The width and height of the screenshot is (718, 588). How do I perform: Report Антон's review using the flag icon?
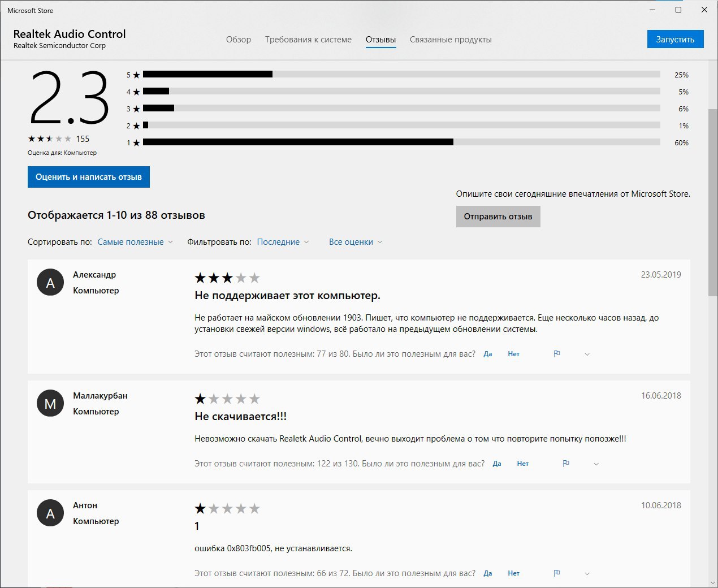coord(557,573)
